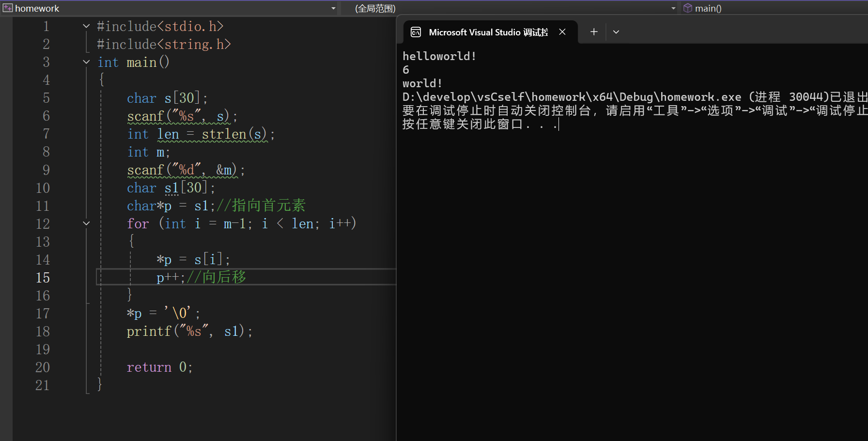Collapse the #include block on line 1
This screenshot has width=868, height=441.
pyautogui.click(x=86, y=26)
